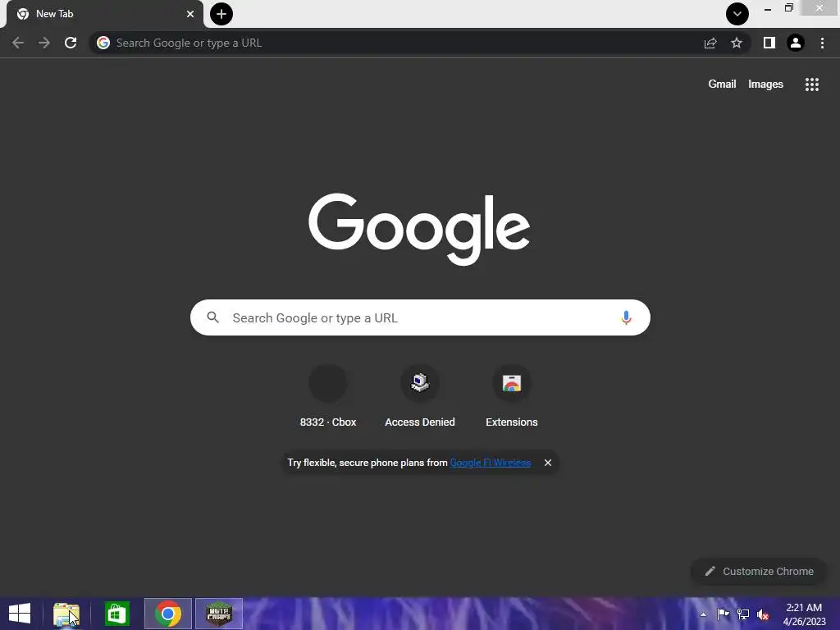The width and height of the screenshot is (840, 630).
Task: Open Google Images link
Action: [765, 84]
